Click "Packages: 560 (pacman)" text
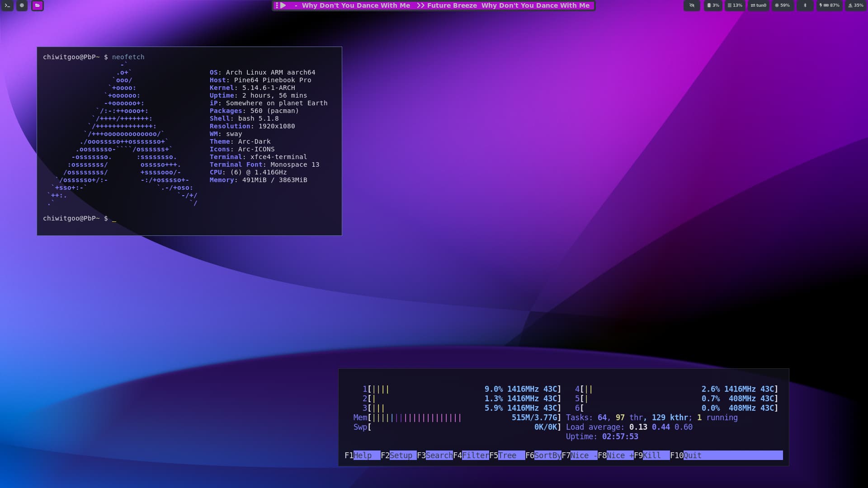Viewport: 868px width, 488px height. [255, 111]
